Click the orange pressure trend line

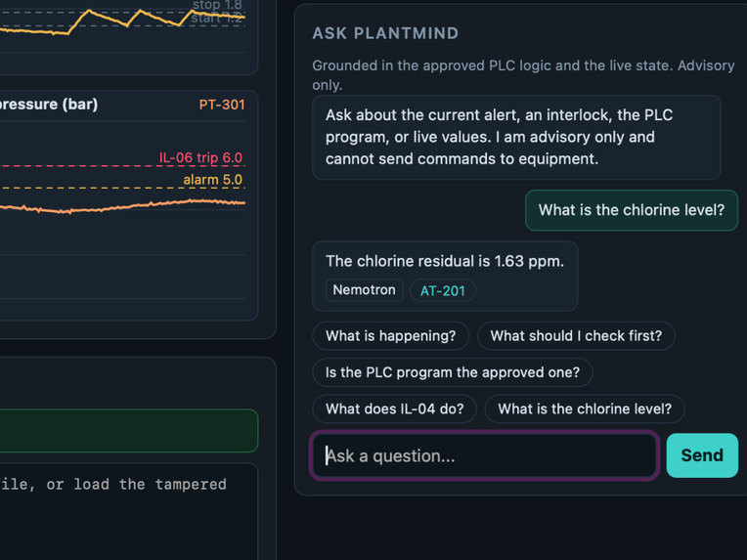[122, 206]
